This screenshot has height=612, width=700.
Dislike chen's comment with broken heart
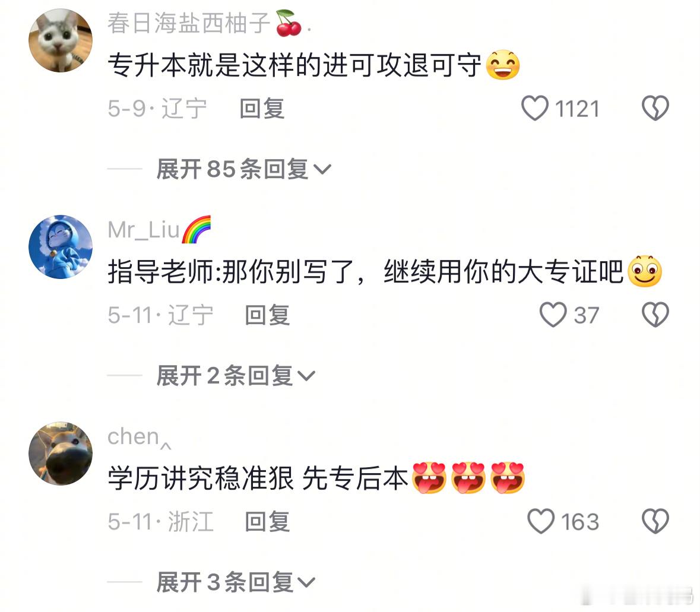point(655,521)
